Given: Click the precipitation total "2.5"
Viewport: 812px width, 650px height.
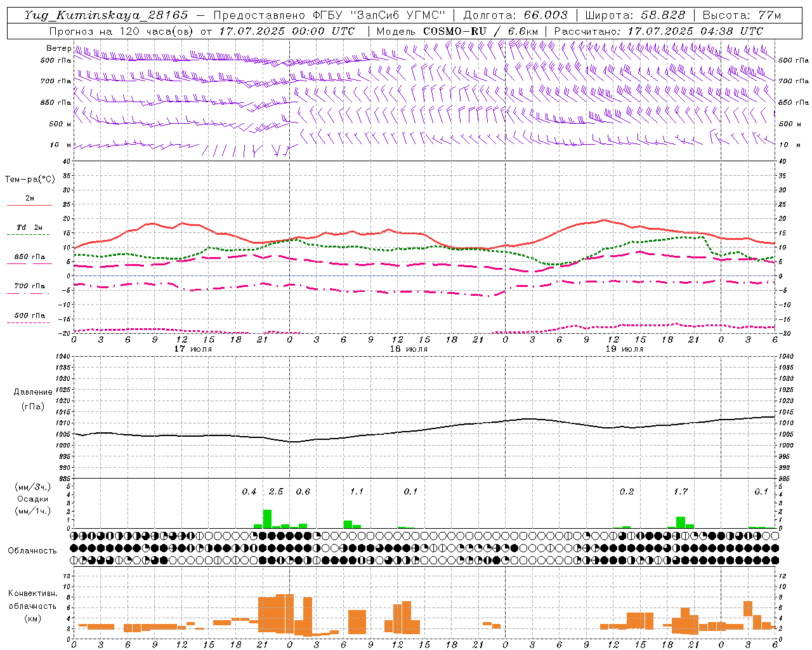Looking at the screenshot, I should [x=276, y=492].
